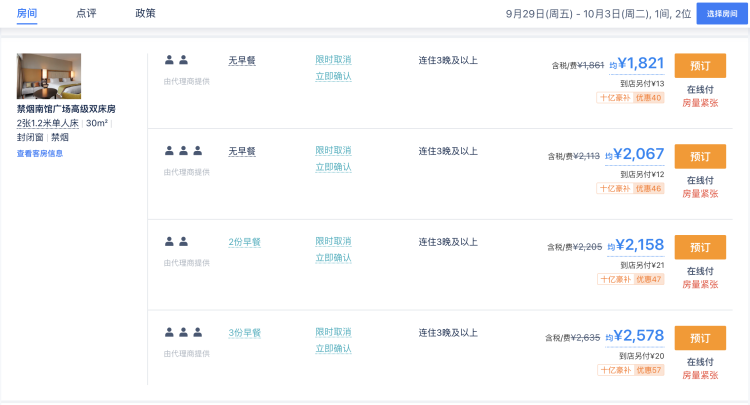Click the three-guest occupancy icon at ¥2,067

coord(184,151)
